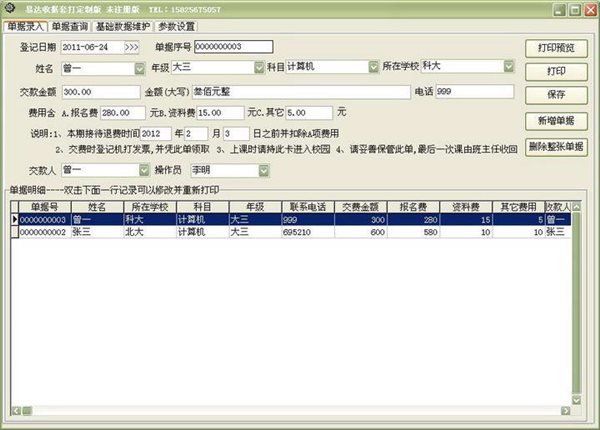
Task: Click the application icon in title bar
Action: [10, 8]
